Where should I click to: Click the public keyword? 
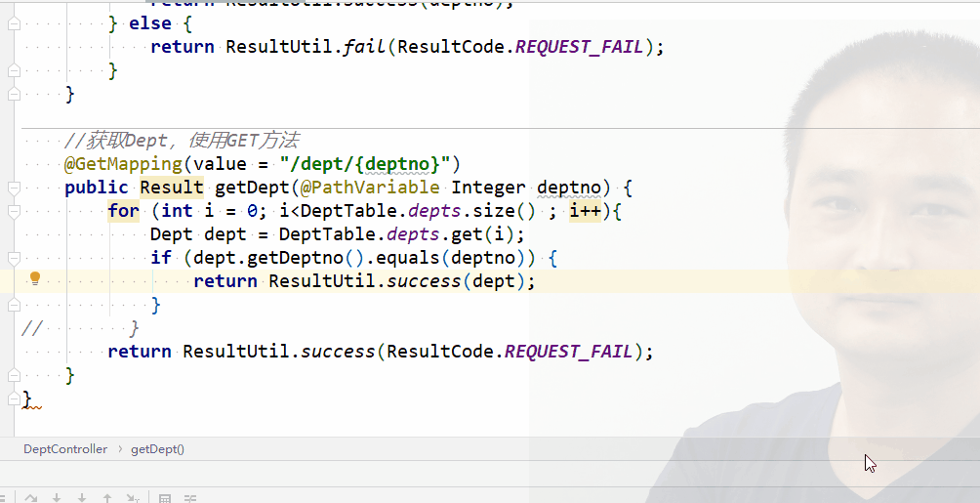pos(97,188)
